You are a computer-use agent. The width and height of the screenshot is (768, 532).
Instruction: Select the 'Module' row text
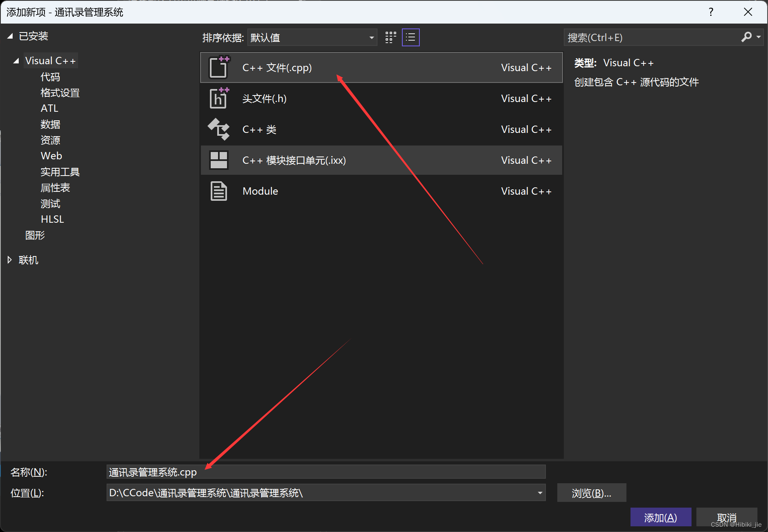[260, 191]
